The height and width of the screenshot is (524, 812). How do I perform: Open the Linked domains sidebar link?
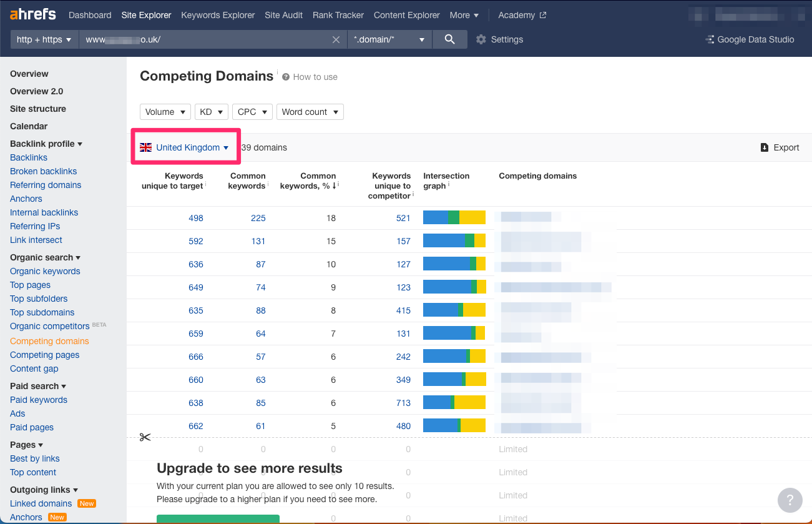41,503
